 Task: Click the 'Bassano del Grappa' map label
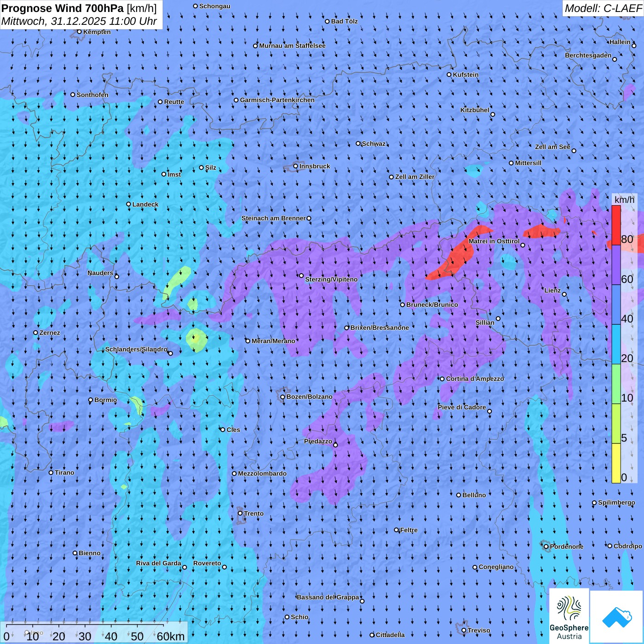pyautogui.click(x=328, y=597)
